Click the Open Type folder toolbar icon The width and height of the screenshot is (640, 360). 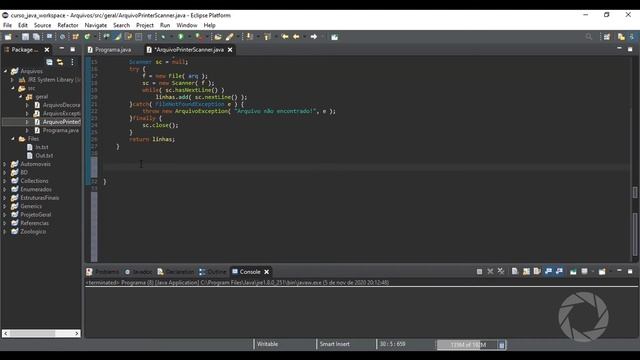tap(218, 37)
